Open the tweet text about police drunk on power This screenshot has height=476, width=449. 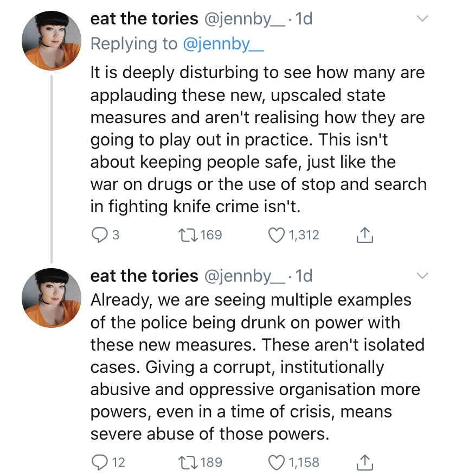click(x=257, y=367)
